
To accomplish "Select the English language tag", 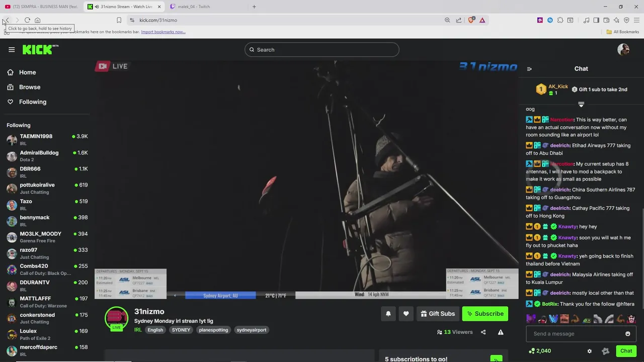I will [x=155, y=330].
